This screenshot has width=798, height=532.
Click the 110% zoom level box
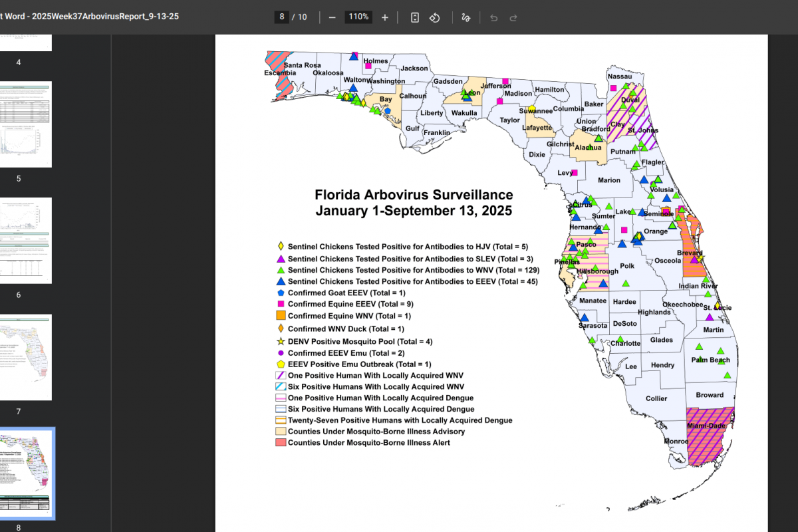358,17
